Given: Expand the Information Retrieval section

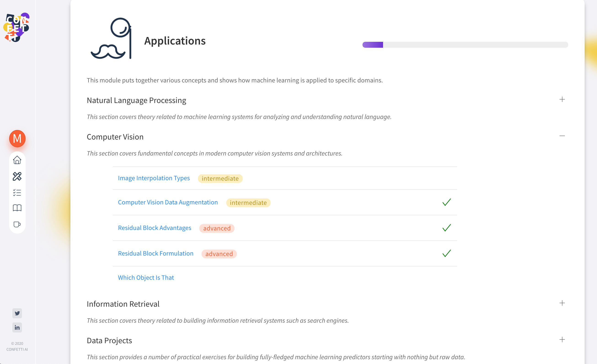Looking at the screenshot, I should click(562, 303).
